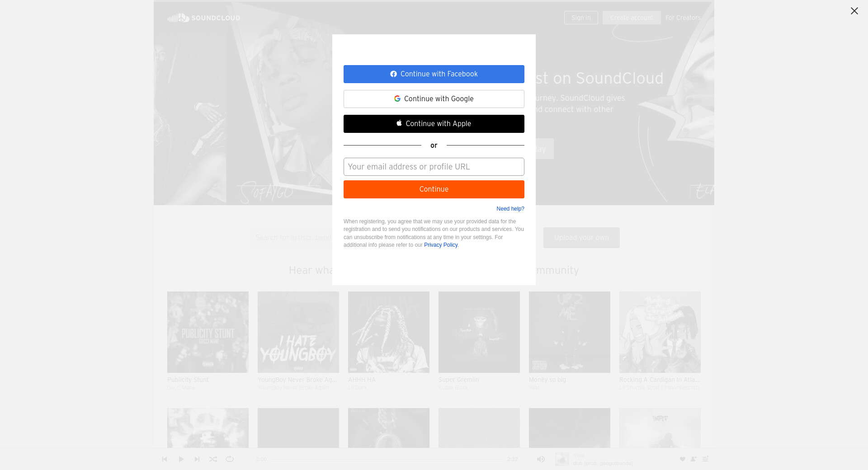Open the Publicity Stunt album cover
The width and height of the screenshot is (868, 470).
click(x=208, y=332)
